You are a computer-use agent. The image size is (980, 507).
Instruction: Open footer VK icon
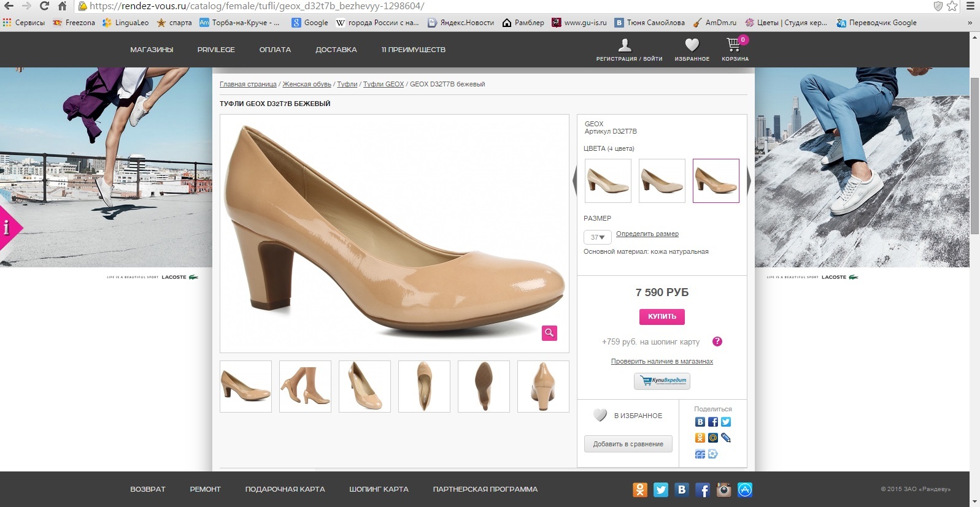click(682, 489)
